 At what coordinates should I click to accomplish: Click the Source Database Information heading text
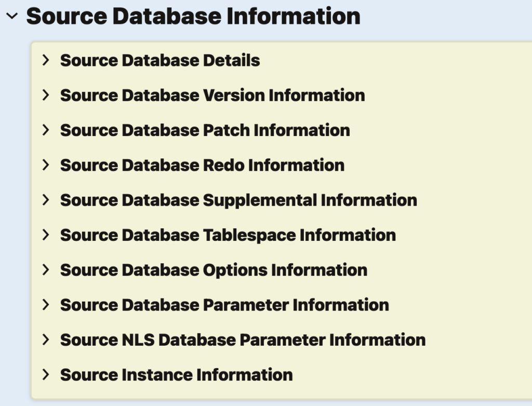click(193, 16)
